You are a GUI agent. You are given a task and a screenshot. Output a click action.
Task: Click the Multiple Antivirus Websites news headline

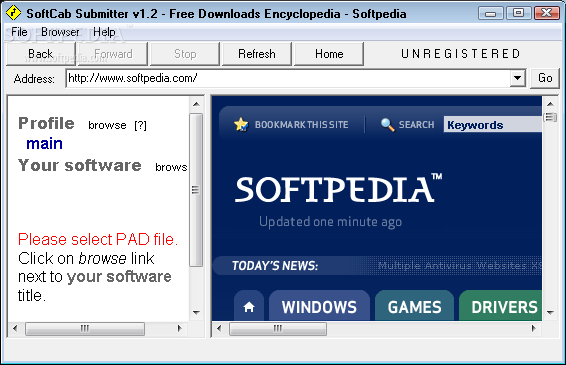pos(460,266)
